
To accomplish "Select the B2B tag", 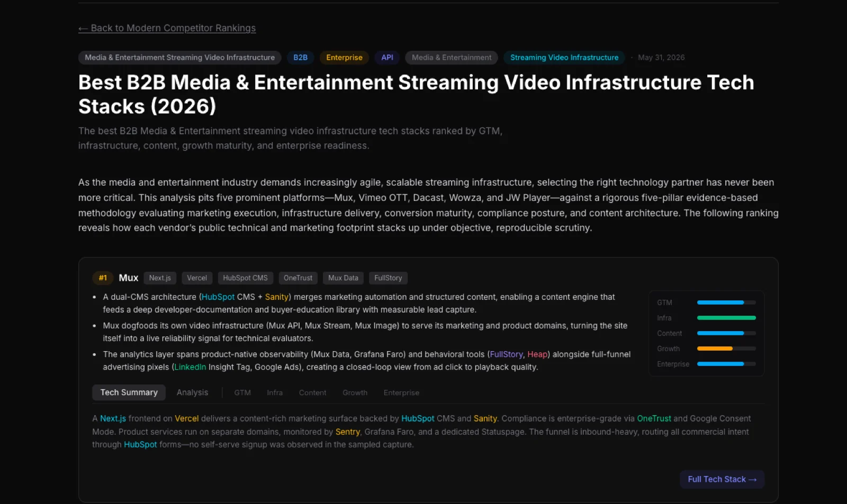I will click(x=300, y=58).
